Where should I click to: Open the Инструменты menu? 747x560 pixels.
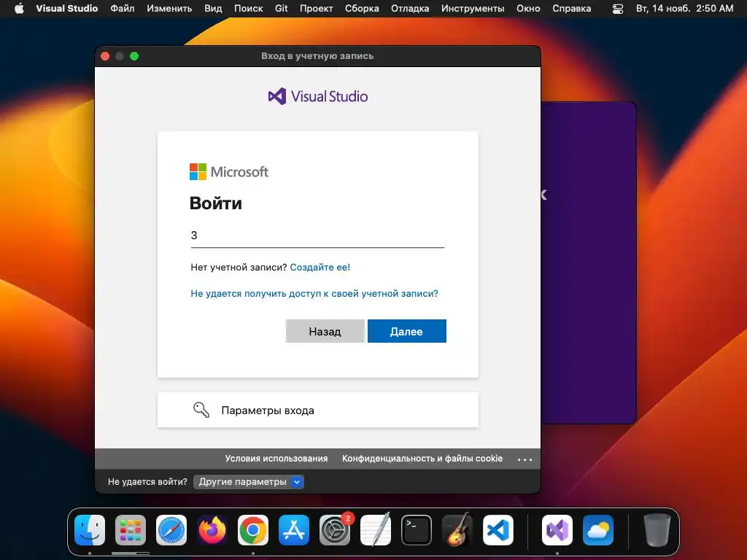473,8
